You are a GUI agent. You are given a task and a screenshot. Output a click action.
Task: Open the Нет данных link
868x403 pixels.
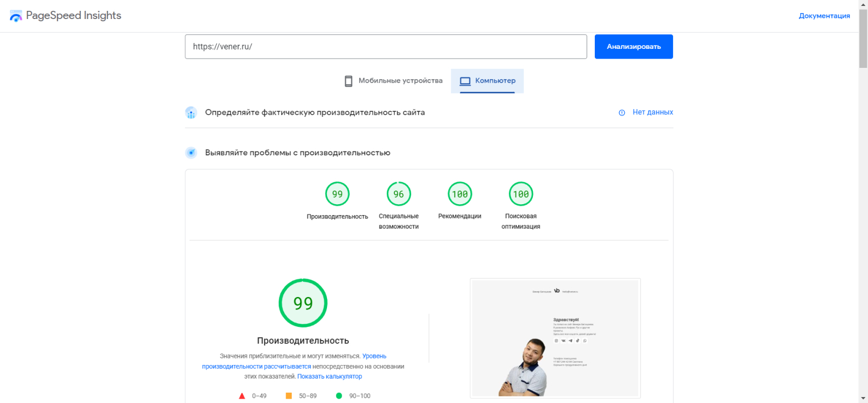[x=652, y=112]
